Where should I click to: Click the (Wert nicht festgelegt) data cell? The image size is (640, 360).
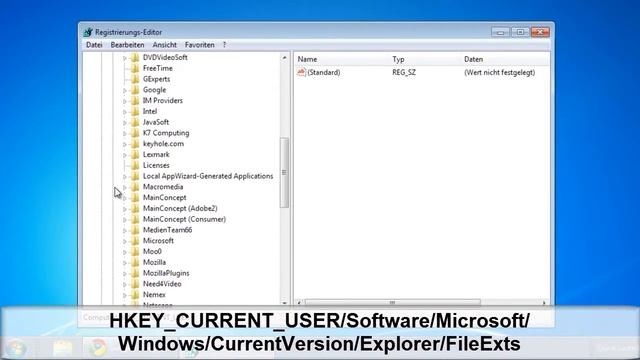(x=500, y=72)
